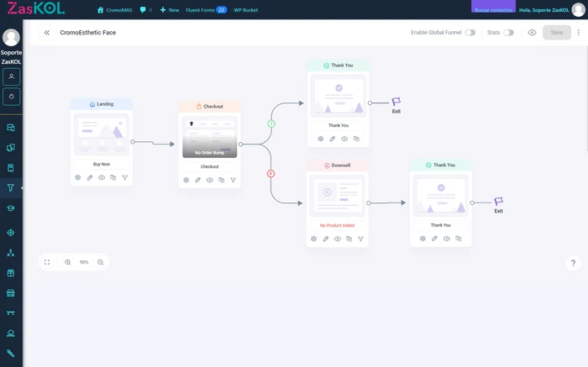This screenshot has height=367, width=588.
Task: Click the Checkout button label on Checkout step
Action: 210,166
